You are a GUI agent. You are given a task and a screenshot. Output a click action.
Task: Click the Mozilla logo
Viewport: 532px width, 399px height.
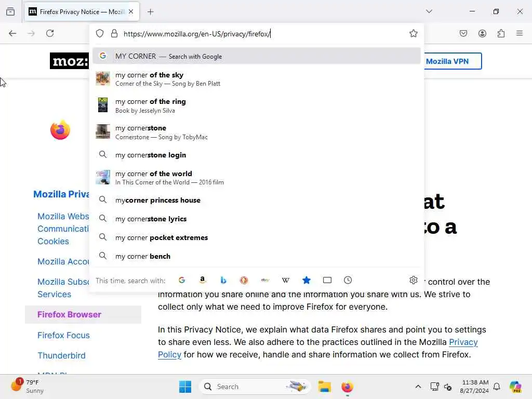pyautogui.click(x=69, y=61)
